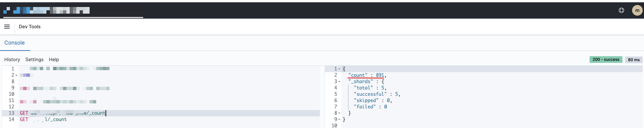Click fold marker on response line 9
This screenshot has height=128, width=644.
point(339,119)
